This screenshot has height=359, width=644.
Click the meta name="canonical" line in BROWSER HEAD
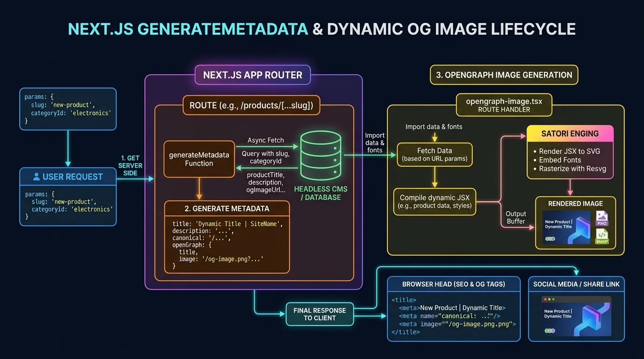(450, 316)
